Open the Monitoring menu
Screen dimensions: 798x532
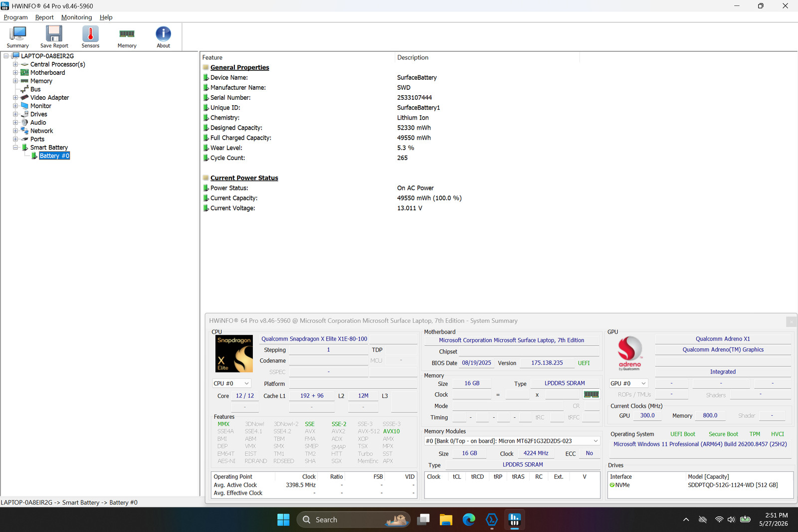(x=76, y=17)
